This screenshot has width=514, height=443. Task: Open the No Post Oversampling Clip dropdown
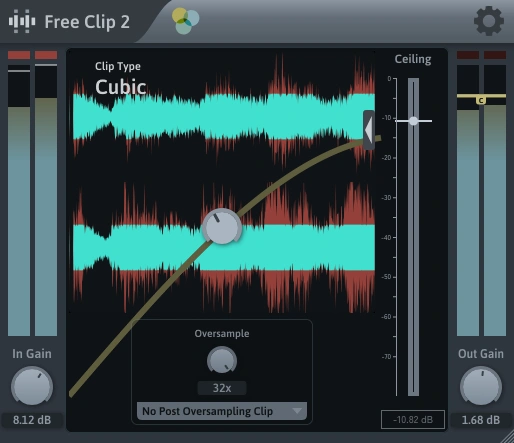coord(222,411)
